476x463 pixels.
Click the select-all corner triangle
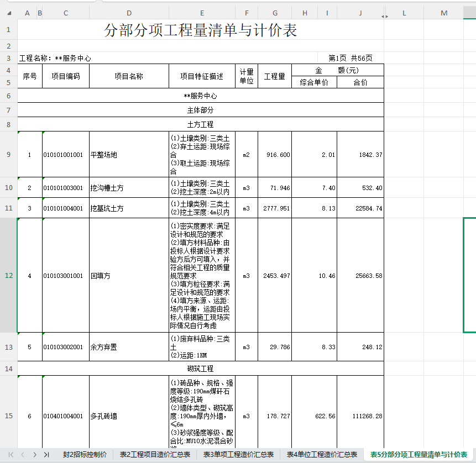coord(9,13)
